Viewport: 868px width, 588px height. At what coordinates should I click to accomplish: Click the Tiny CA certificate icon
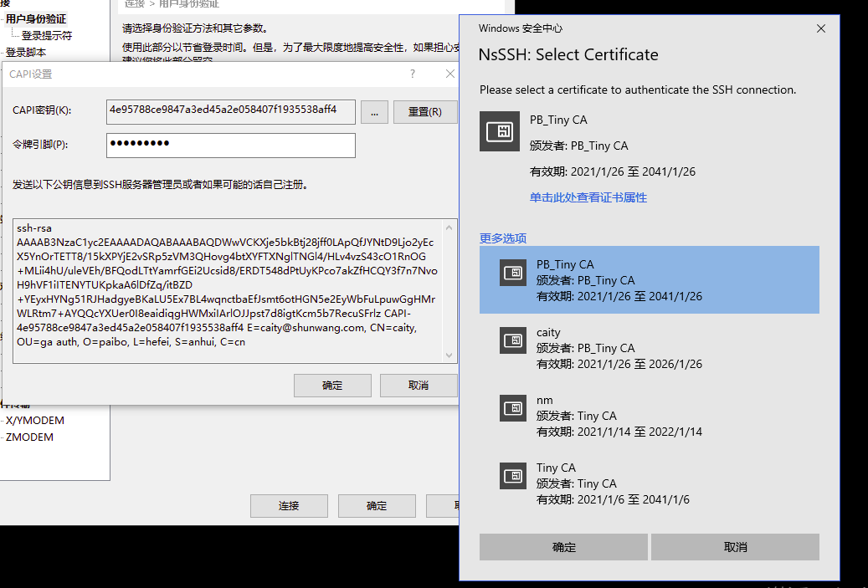click(512, 476)
